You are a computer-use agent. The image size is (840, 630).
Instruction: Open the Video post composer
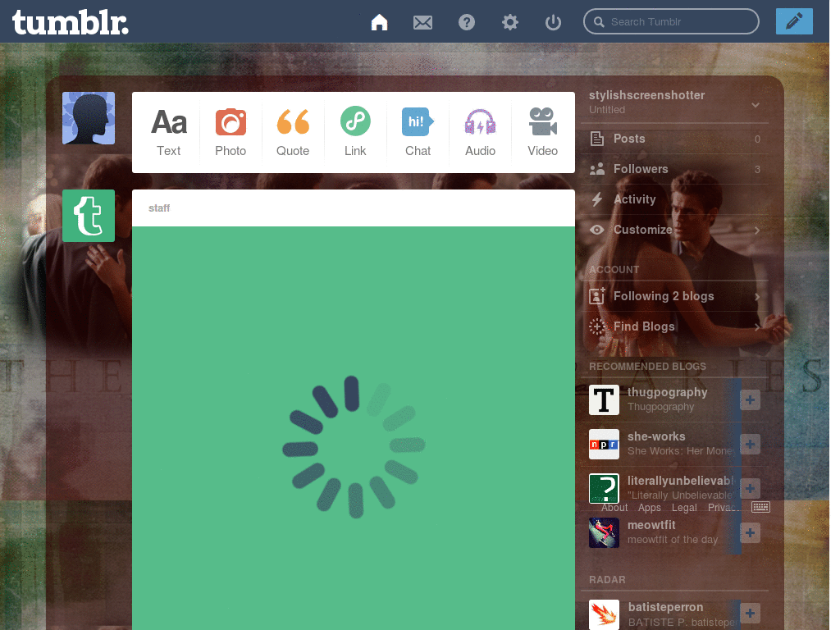(x=542, y=131)
